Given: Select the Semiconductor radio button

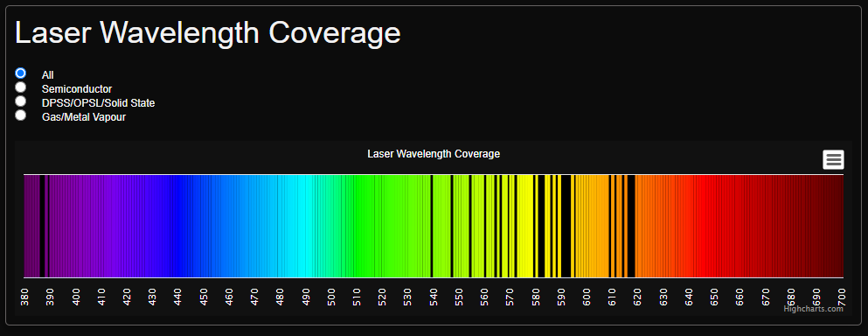Looking at the screenshot, I should (x=20, y=87).
